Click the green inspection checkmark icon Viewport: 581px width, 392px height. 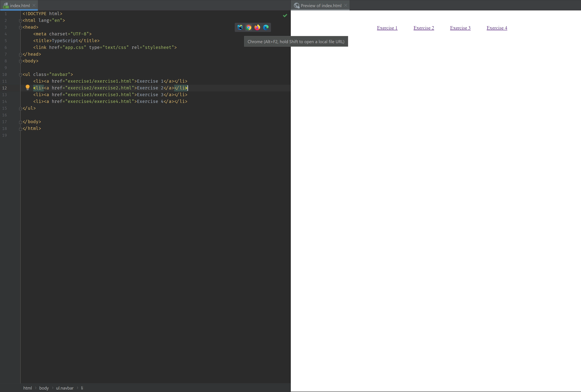285,16
